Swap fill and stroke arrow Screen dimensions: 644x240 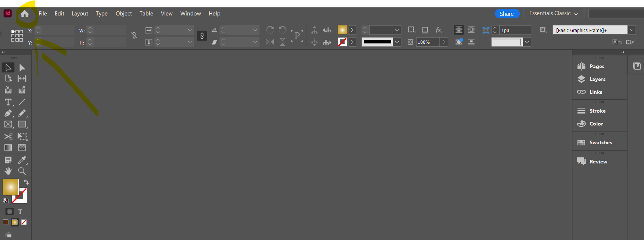tap(26, 182)
